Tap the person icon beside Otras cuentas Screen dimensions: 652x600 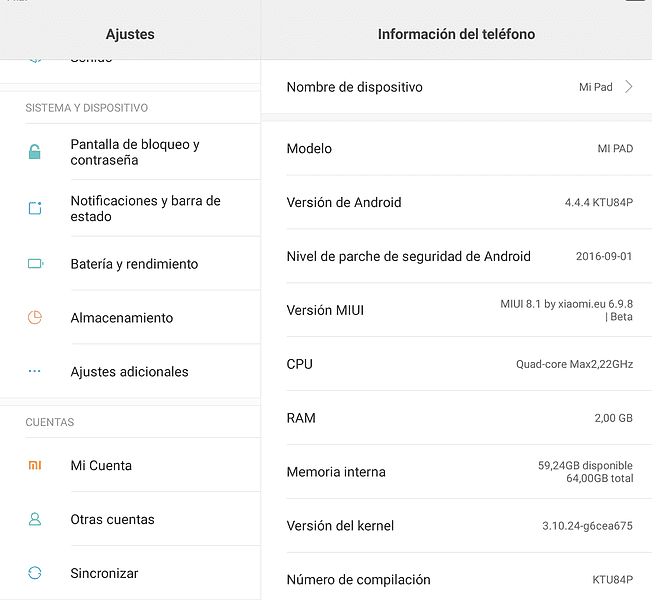pos(35,519)
